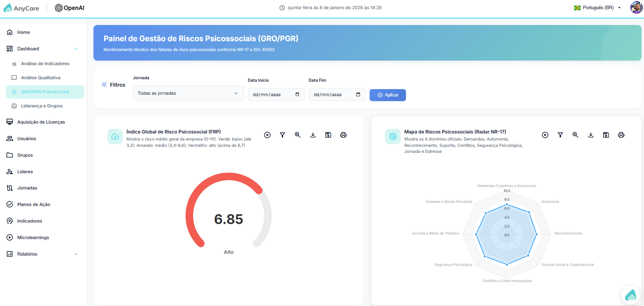644x306 pixels.
Task: Filter the Mapa de Riscos radar card
Action: pos(560,135)
